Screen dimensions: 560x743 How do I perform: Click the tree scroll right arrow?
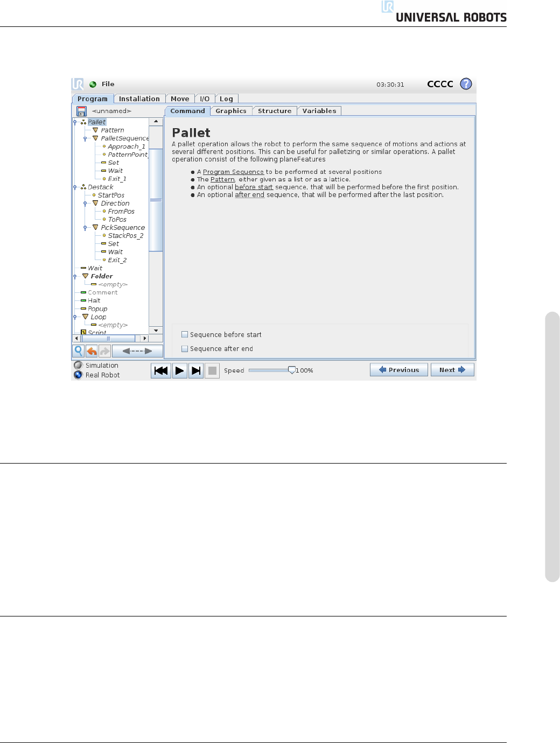click(145, 339)
